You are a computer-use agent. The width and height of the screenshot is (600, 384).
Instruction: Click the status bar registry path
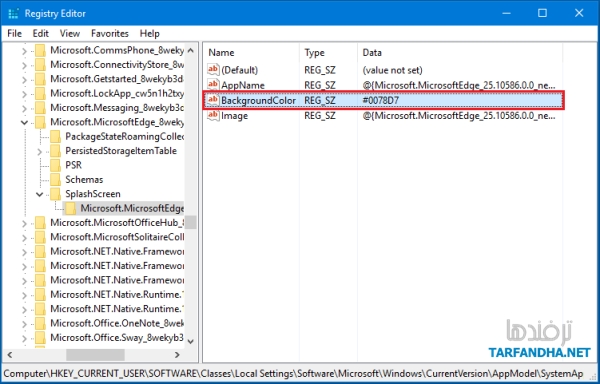pyautogui.click(x=294, y=374)
